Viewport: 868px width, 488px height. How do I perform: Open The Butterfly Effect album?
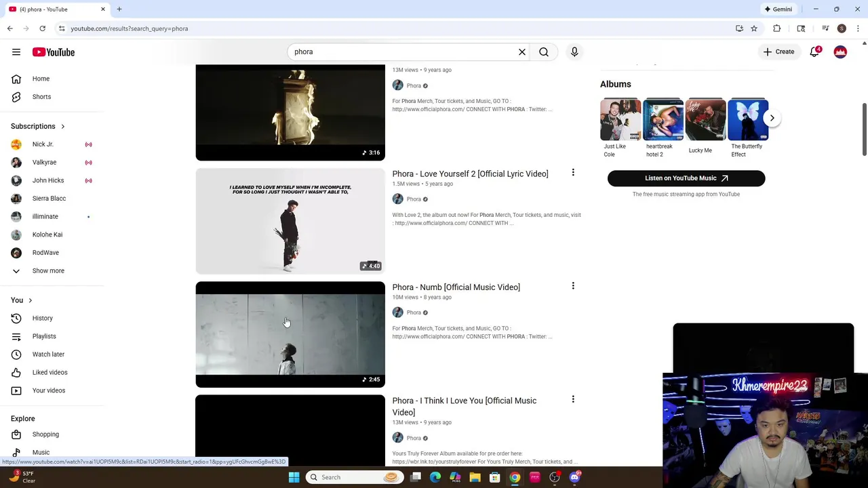(748, 129)
